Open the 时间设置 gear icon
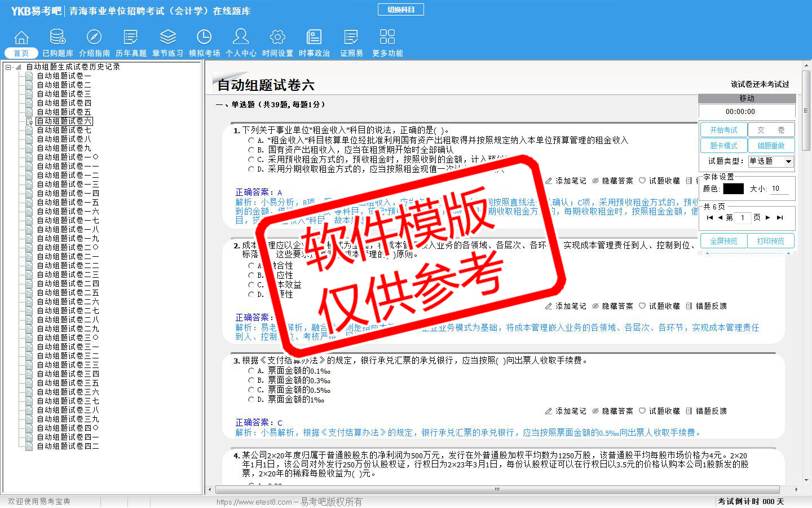The width and height of the screenshot is (812, 508). (277, 38)
